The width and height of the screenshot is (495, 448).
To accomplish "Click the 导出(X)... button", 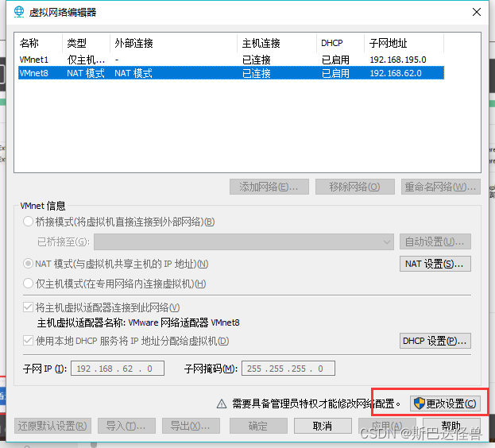I will tap(191, 426).
